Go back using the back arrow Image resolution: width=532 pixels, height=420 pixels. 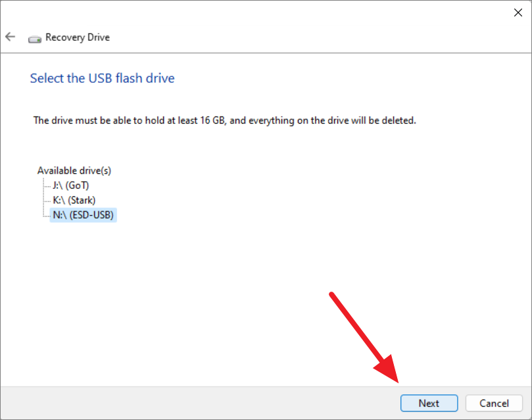[10, 37]
